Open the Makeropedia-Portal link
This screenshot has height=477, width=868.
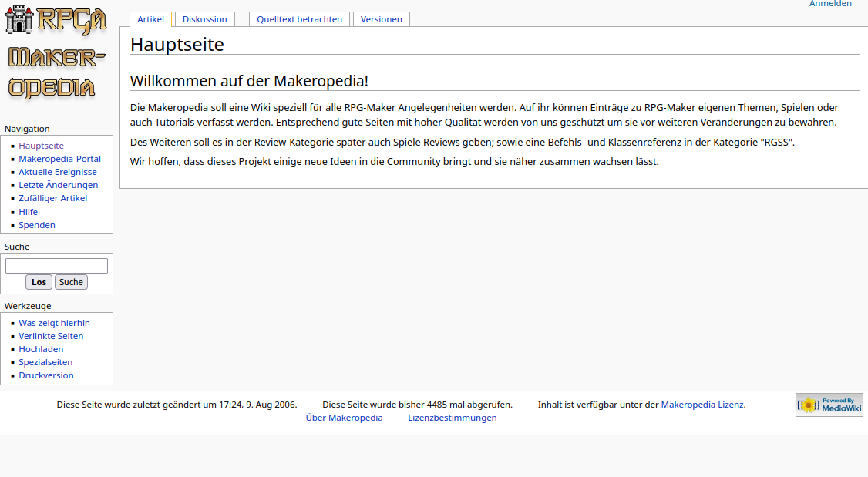point(59,159)
